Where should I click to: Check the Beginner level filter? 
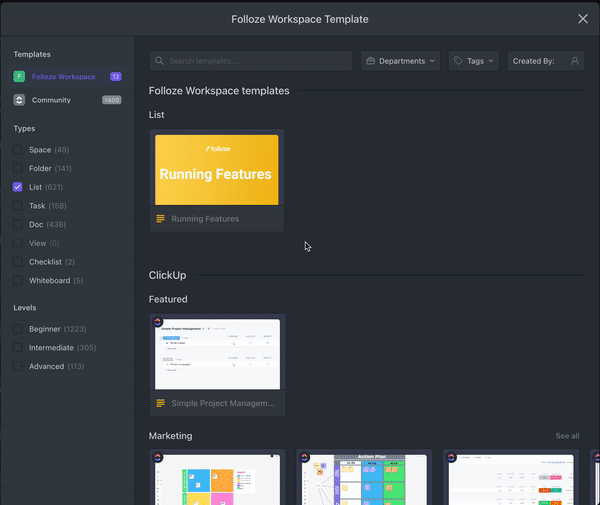pyautogui.click(x=18, y=329)
